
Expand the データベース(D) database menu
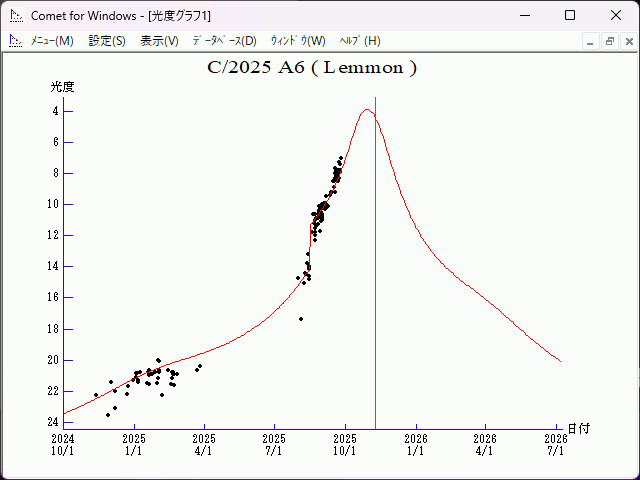tap(224, 41)
